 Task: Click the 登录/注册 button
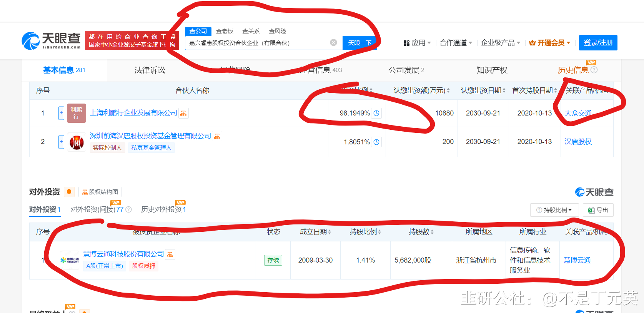[598, 43]
